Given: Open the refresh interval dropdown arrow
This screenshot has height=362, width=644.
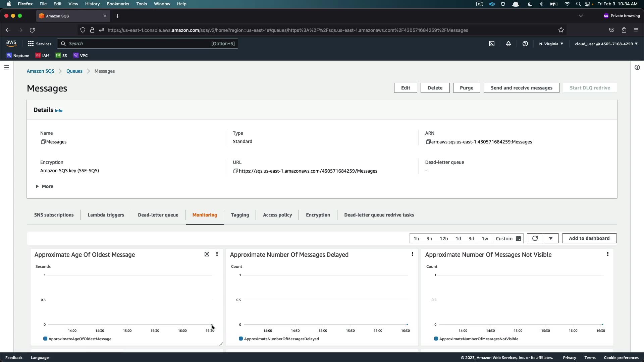Looking at the screenshot, I should pyautogui.click(x=551, y=238).
